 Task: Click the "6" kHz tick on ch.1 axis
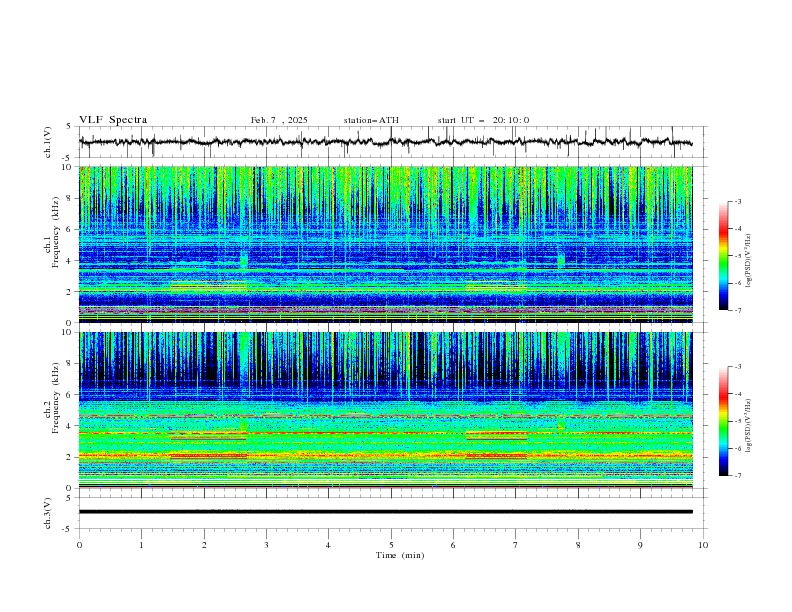[69, 229]
